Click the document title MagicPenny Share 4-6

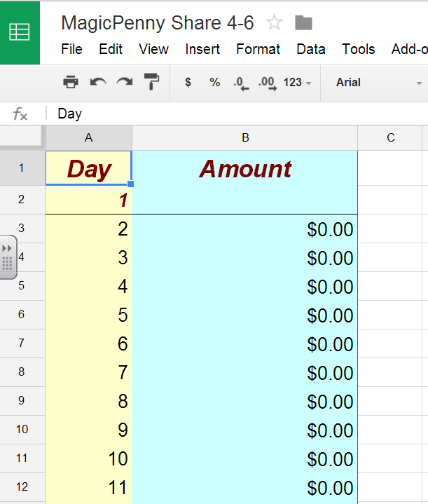[158, 23]
